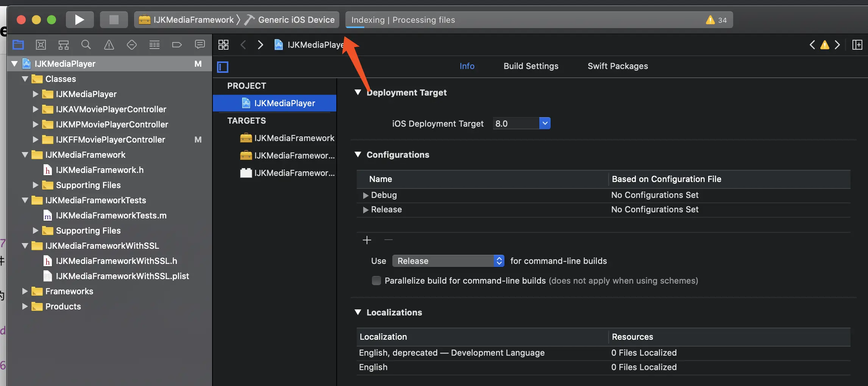This screenshot has height=386, width=868.
Task: Open the command-line builds configuration dropdown
Action: (448, 261)
